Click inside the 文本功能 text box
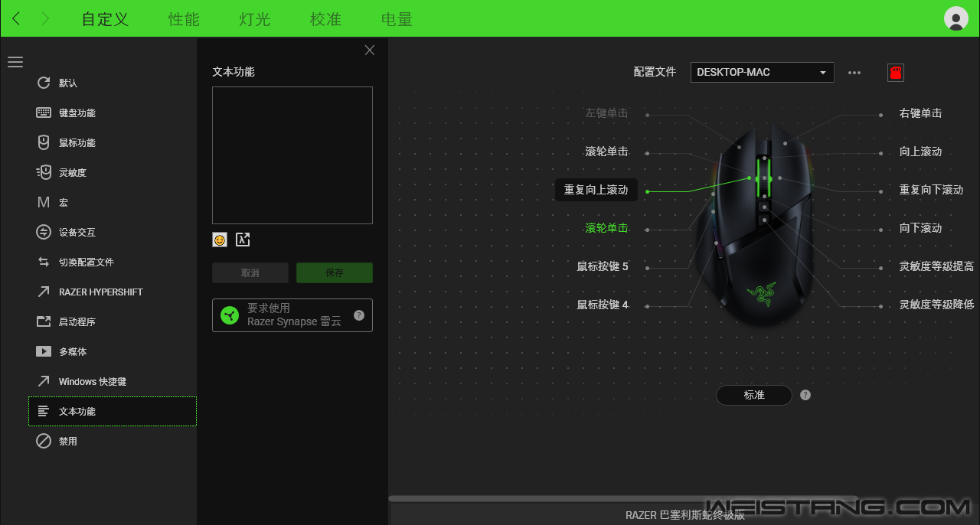 pos(292,155)
